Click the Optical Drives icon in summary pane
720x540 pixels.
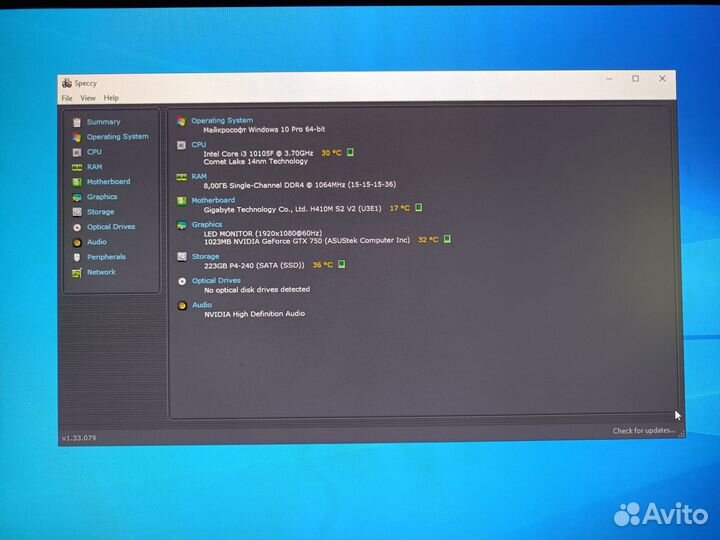[182, 281]
